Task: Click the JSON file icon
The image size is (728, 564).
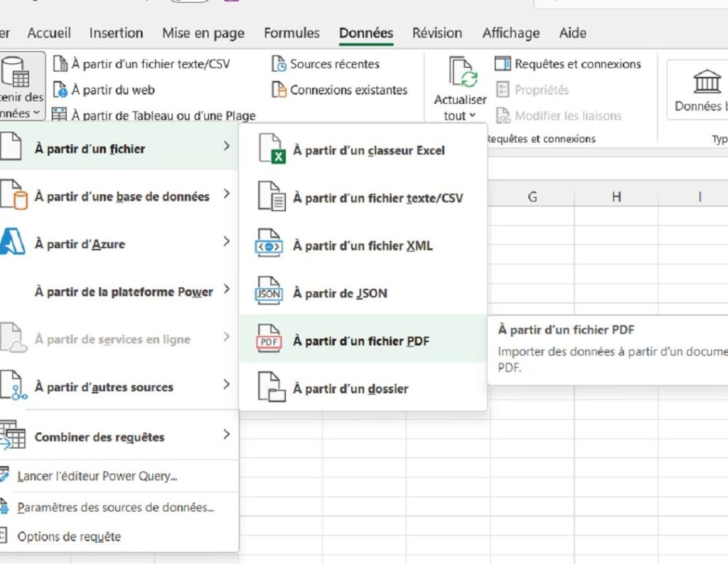Action: click(269, 292)
